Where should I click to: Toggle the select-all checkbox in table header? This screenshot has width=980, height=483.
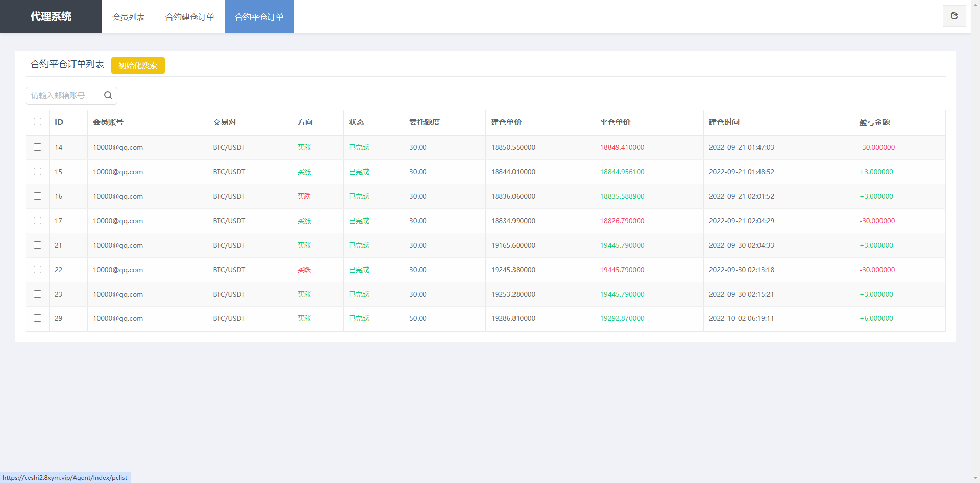tap(37, 122)
